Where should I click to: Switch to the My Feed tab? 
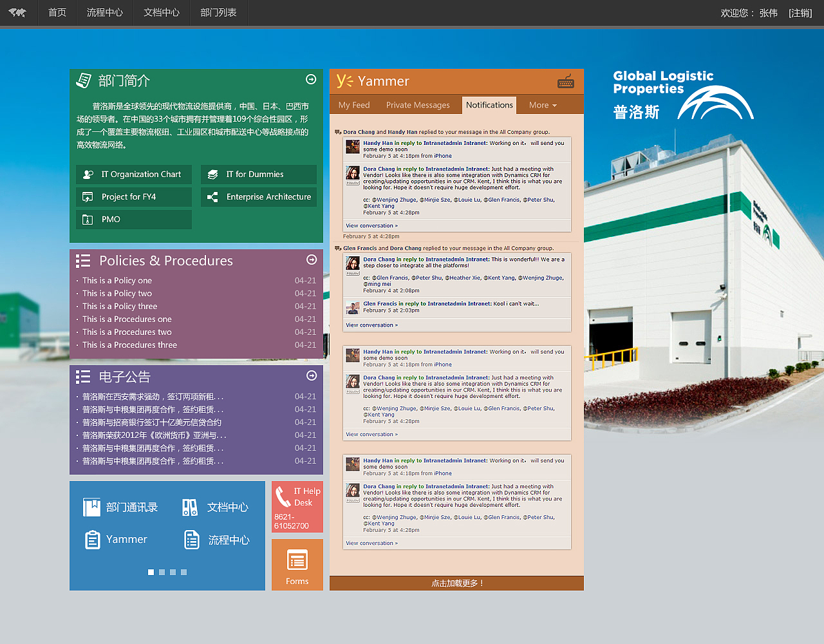[x=354, y=105]
